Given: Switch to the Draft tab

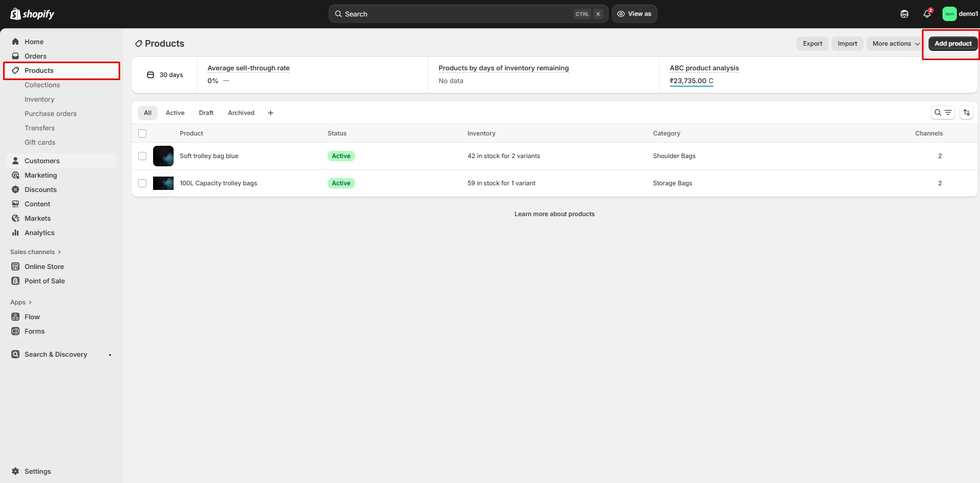Looking at the screenshot, I should 206,113.
